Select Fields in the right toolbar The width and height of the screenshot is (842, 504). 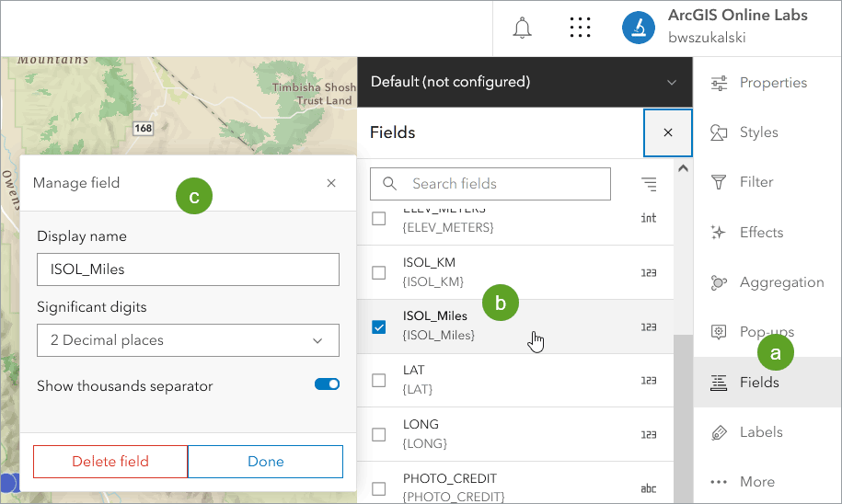coord(767,383)
